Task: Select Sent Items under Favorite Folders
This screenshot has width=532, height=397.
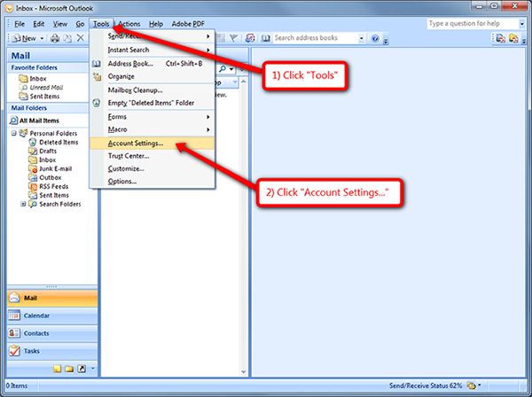Action: tap(39, 97)
